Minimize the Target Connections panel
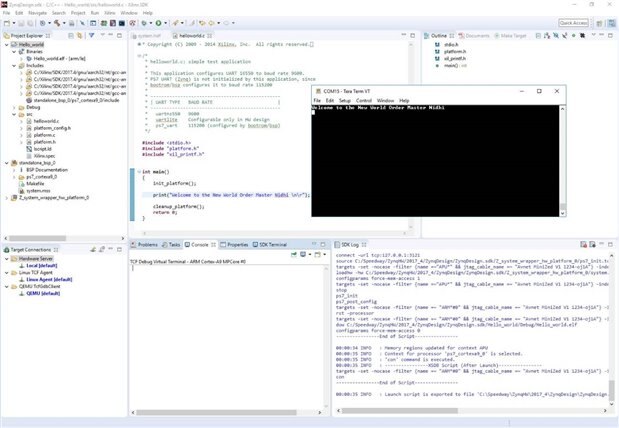The width and height of the screenshot is (619, 428). (111, 249)
